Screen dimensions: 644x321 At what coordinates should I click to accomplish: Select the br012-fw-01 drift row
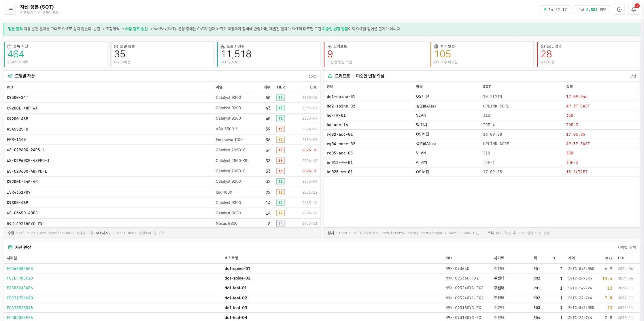click(x=482, y=163)
